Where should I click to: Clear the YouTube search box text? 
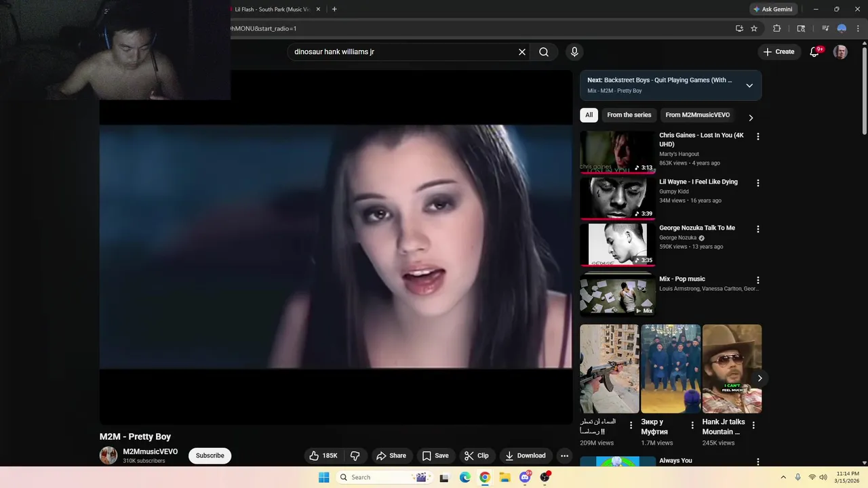(x=522, y=52)
